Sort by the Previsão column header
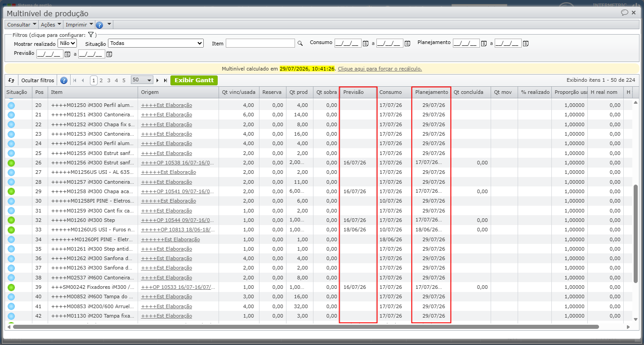 pyautogui.click(x=358, y=92)
